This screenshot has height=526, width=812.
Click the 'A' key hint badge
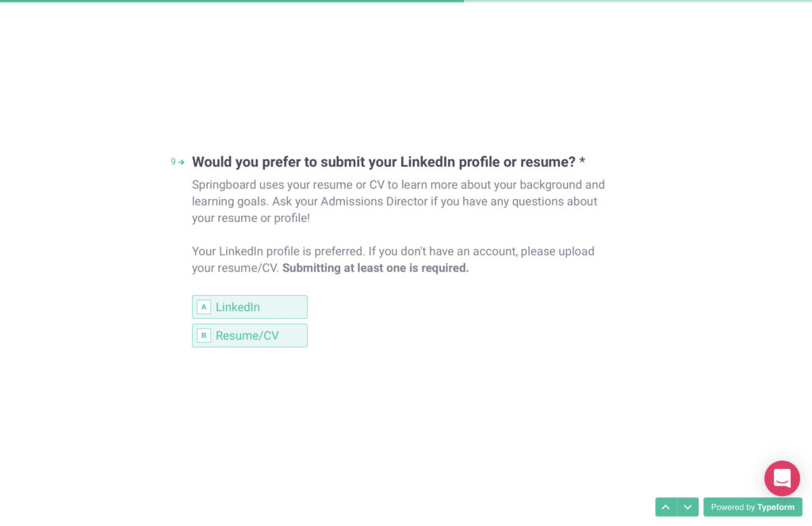[x=204, y=307]
